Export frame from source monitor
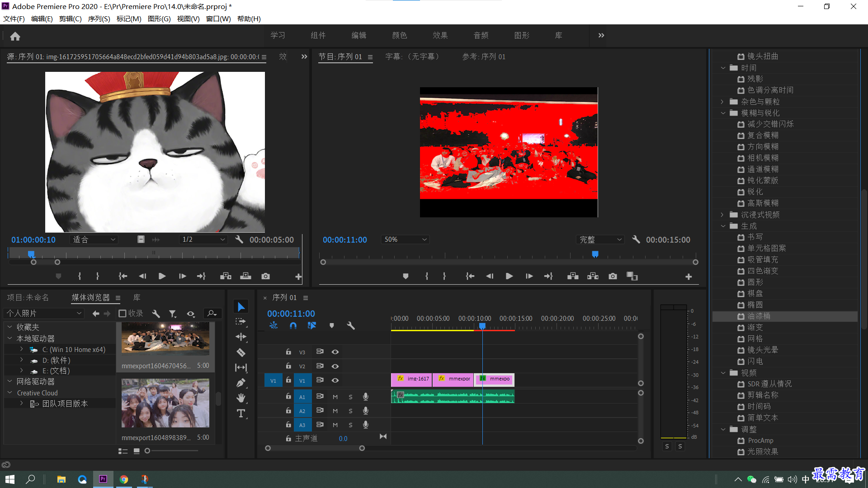 265,276
